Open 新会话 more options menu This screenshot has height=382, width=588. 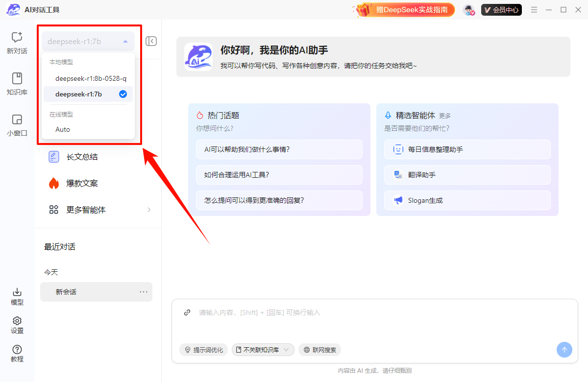144,292
